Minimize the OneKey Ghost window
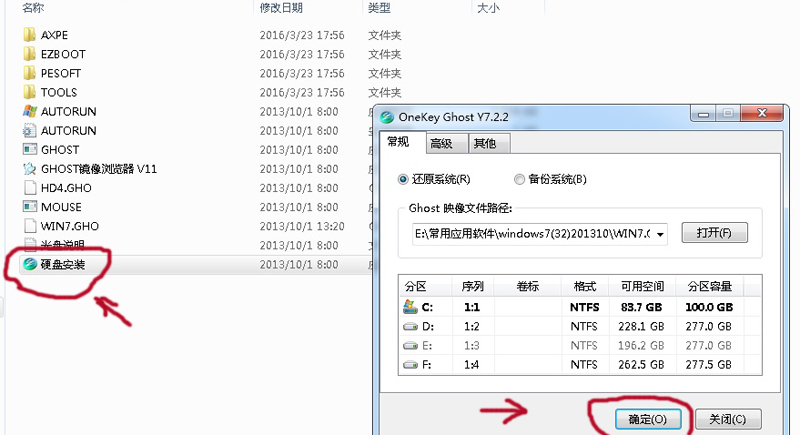 [704, 114]
